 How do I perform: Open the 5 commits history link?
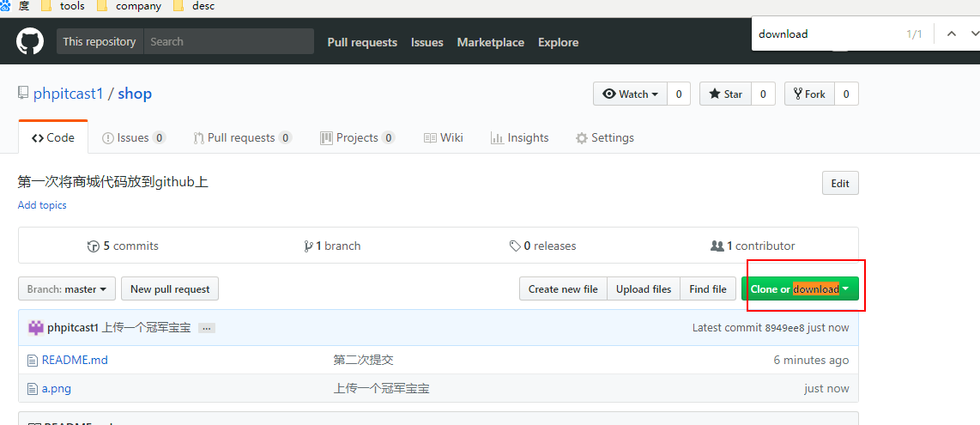(123, 246)
